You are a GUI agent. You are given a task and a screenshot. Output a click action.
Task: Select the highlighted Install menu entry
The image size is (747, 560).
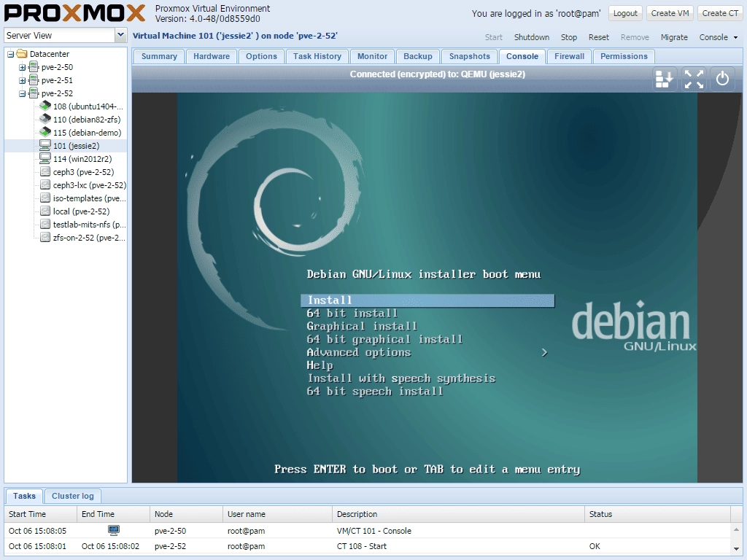click(427, 300)
